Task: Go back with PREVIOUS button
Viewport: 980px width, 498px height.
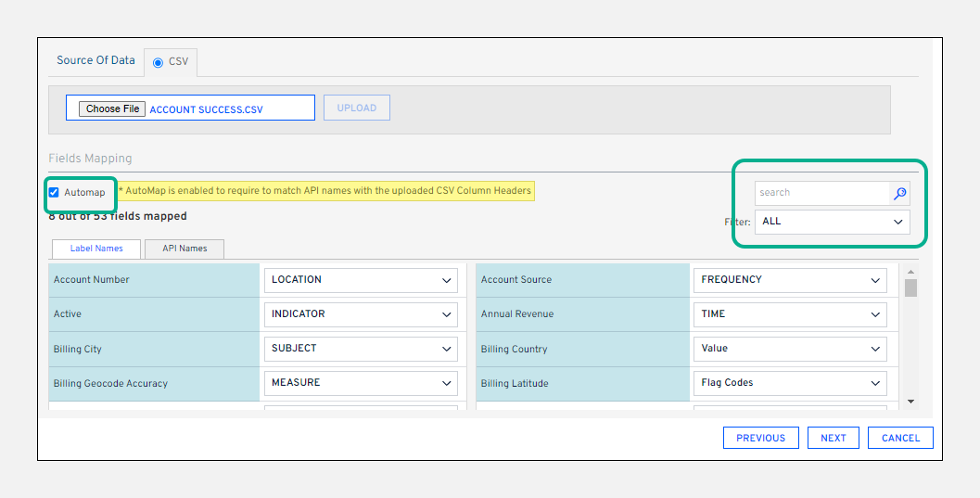Action: pos(760,438)
